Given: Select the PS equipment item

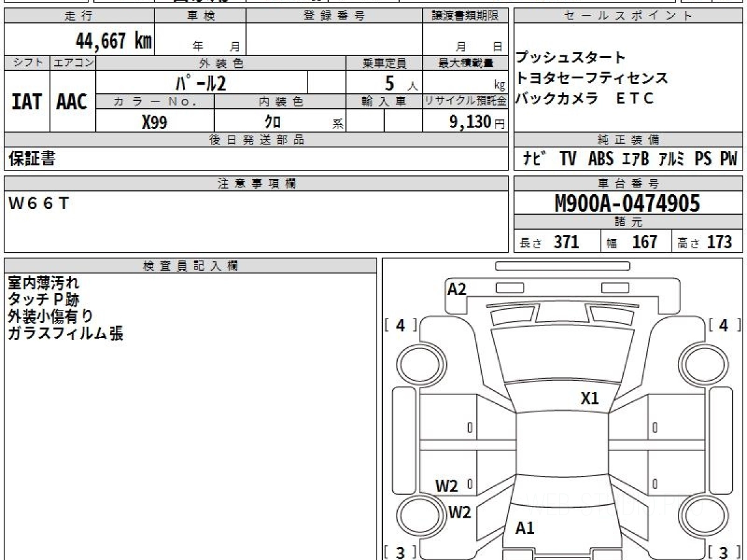Looking at the screenshot, I should pos(703,159).
